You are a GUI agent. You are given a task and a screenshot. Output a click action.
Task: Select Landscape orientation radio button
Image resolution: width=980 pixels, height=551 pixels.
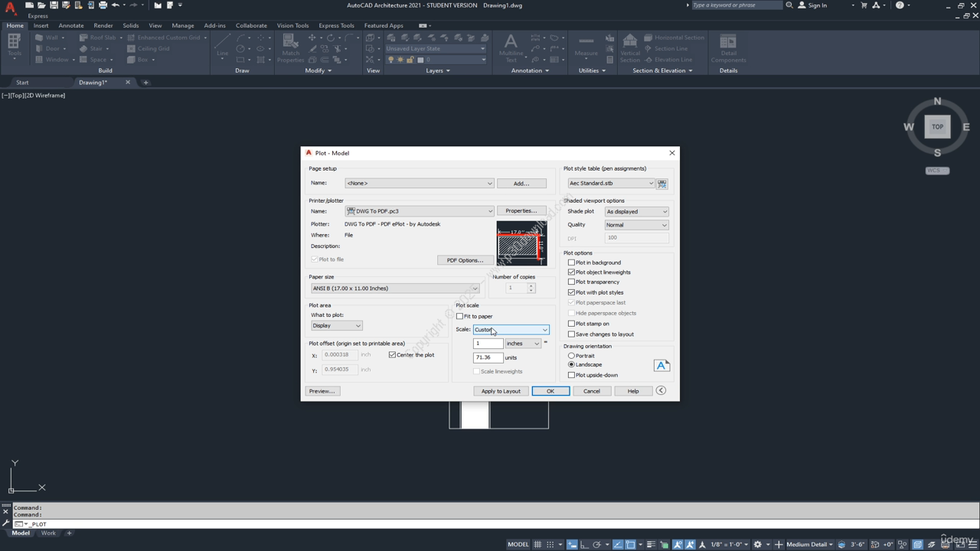click(571, 365)
